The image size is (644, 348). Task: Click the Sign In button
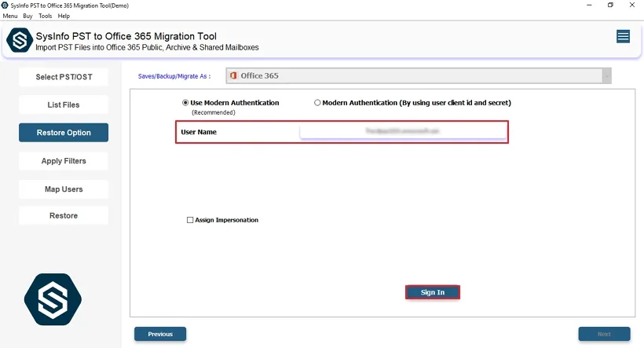tap(433, 292)
